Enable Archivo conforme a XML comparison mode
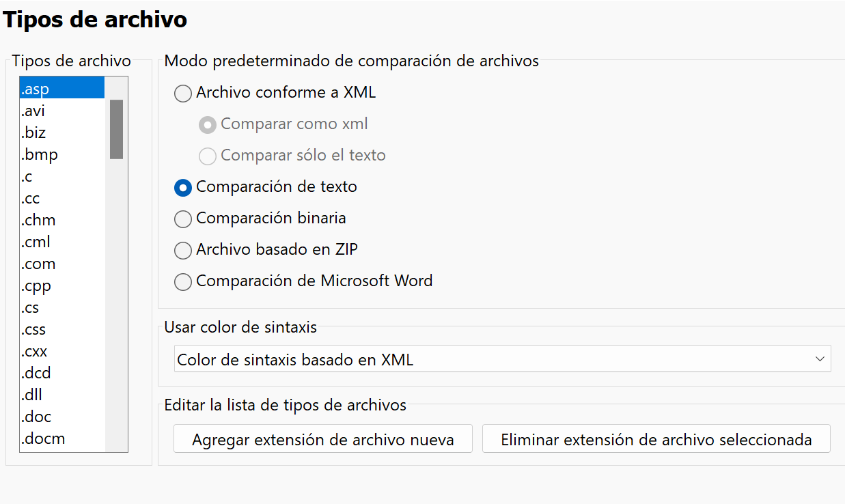845x504 pixels. pos(183,93)
